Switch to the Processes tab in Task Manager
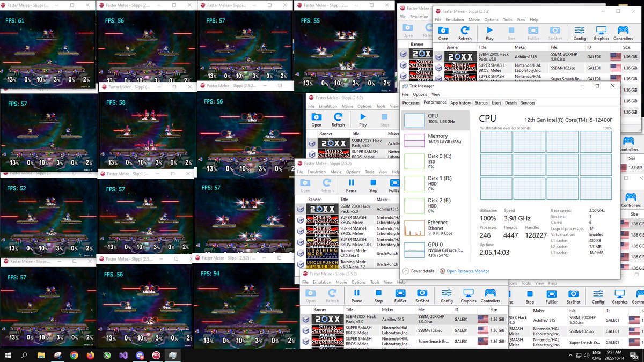644x362 pixels. click(411, 103)
